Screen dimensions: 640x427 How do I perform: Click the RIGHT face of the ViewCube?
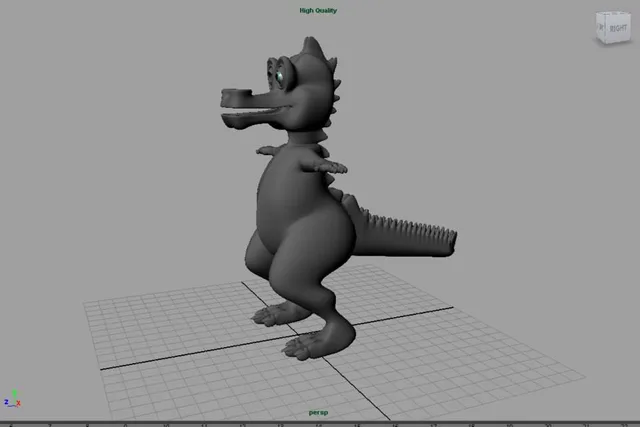618,28
